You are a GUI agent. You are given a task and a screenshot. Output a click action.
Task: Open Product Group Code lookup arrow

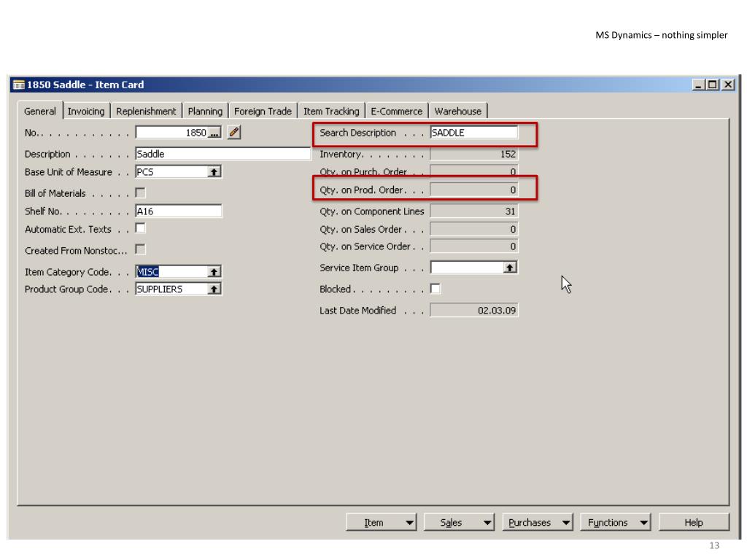(x=214, y=289)
